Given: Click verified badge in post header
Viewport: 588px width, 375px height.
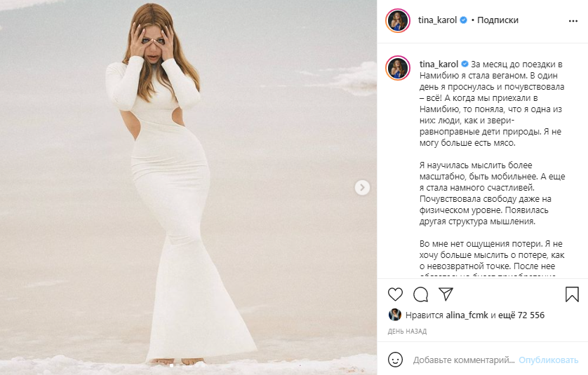Looking at the screenshot, I should point(463,20).
